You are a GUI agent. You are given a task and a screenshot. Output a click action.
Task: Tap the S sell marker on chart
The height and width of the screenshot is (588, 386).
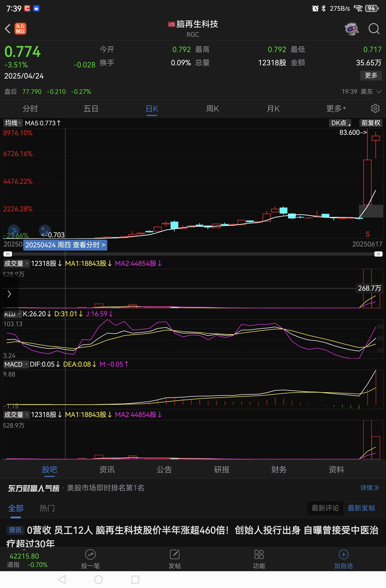[368, 234]
